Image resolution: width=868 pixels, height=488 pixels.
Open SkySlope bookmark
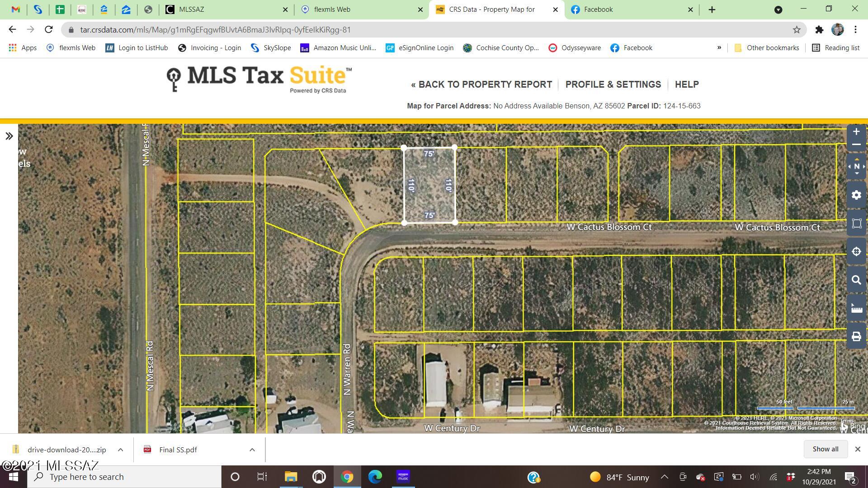271,48
